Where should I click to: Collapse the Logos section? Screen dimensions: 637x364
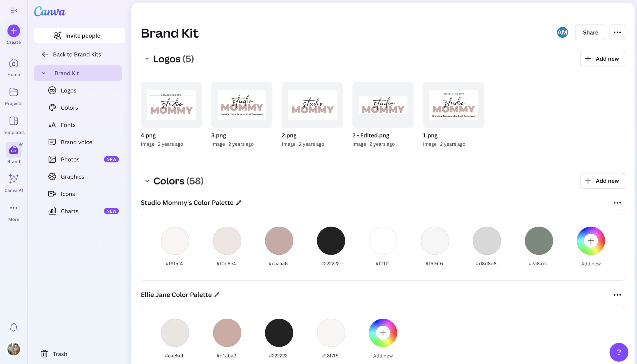click(x=147, y=59)
